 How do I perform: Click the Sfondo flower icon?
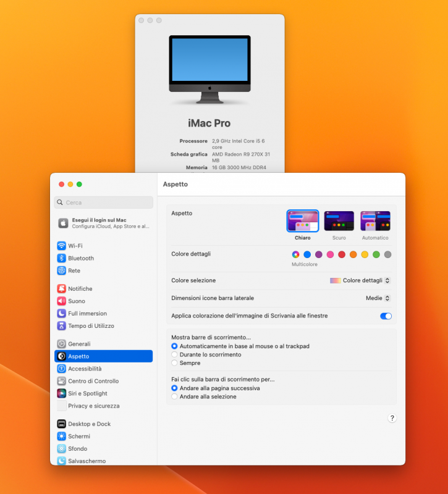click(61, 449)
